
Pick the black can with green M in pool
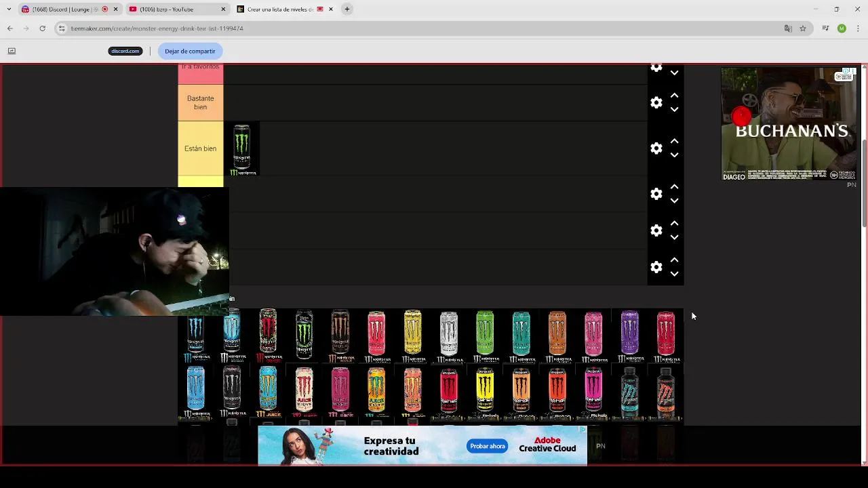click(x=304, y=336)
